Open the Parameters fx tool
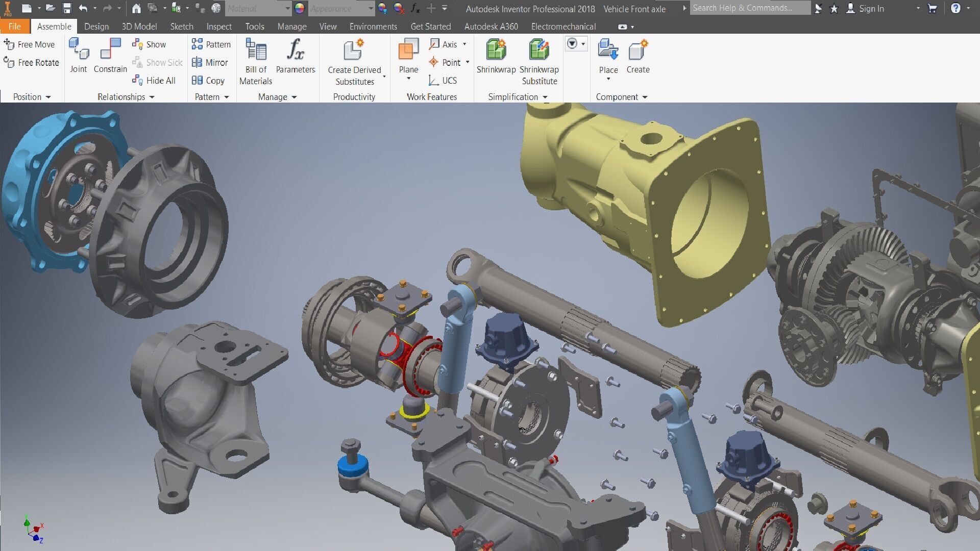 point(295,49)
